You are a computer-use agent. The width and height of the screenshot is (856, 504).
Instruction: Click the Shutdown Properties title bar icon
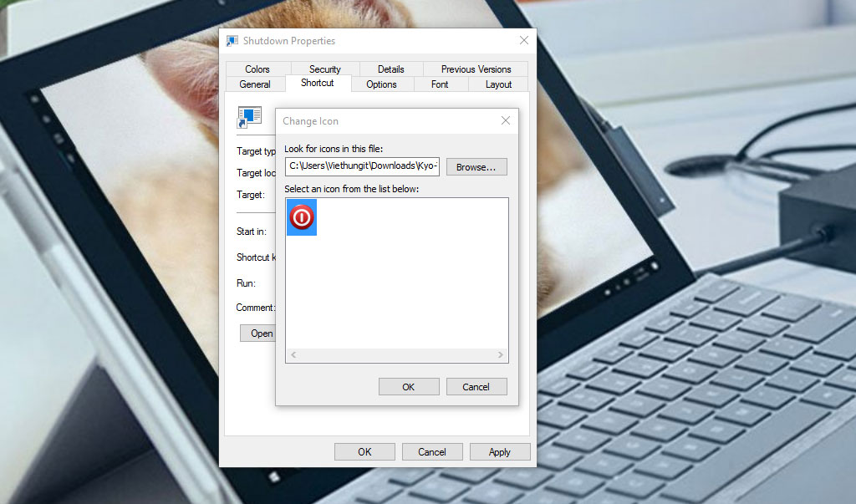[232, 41]
